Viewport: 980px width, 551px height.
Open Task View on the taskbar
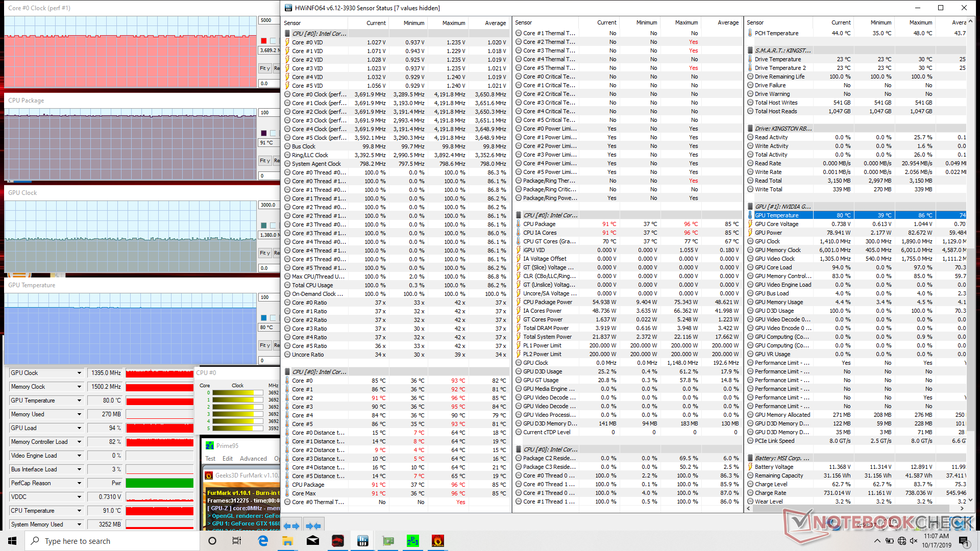coord(237,541)
